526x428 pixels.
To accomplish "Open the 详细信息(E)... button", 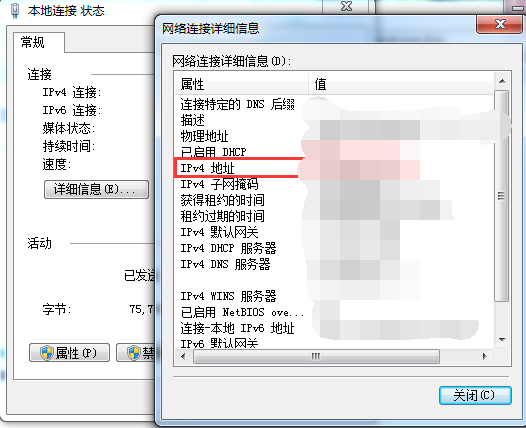I will point(96,190).
